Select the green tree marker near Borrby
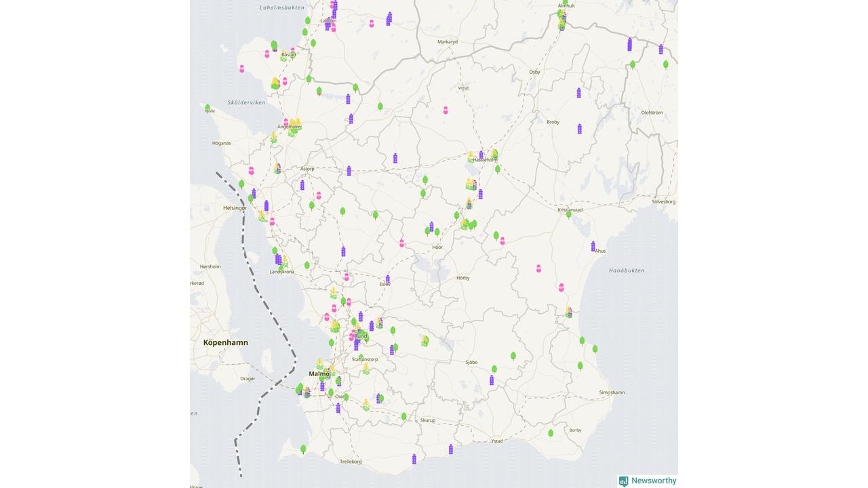Viewport: 868px width, 488px height. [551, 432]
